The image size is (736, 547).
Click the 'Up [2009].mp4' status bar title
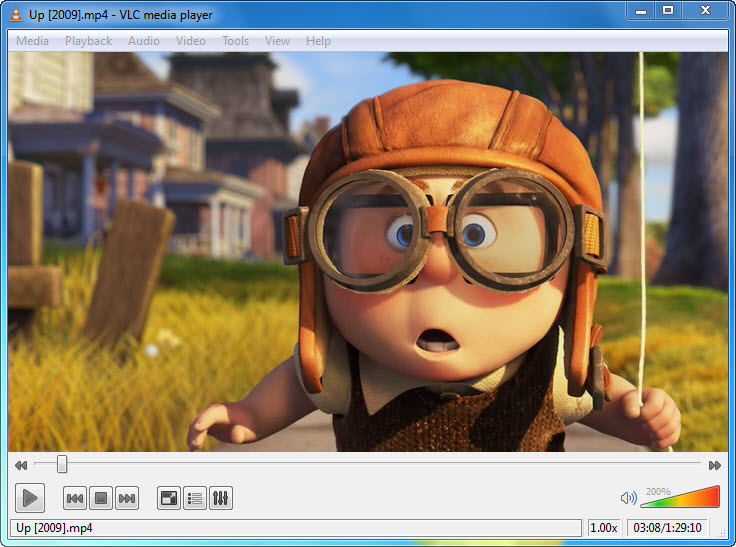[54, 528]
